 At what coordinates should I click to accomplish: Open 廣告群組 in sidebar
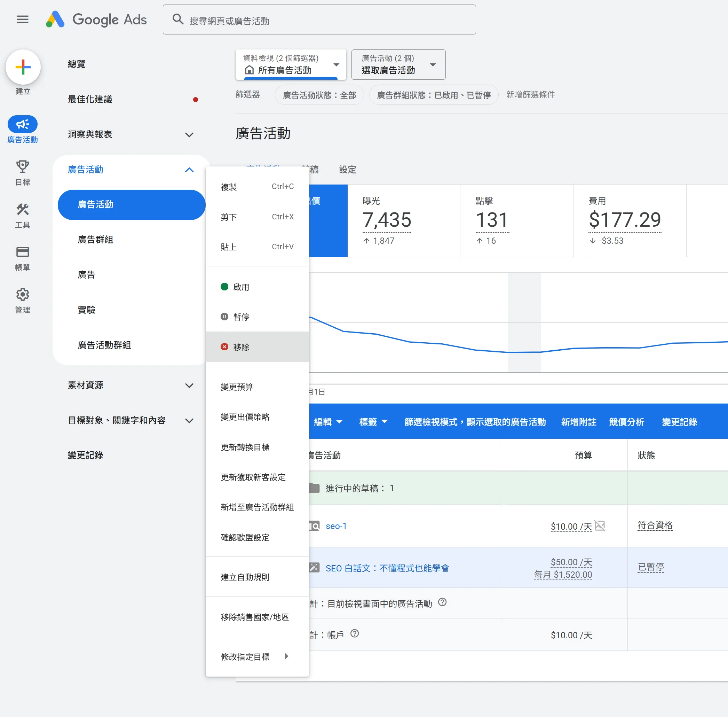[95, 240]
